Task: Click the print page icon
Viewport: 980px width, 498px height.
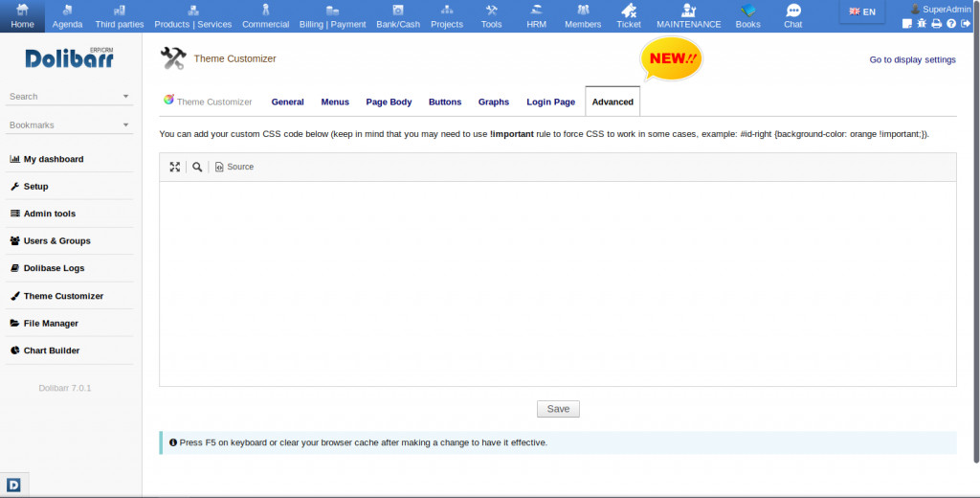Action: tap(936, 24)
